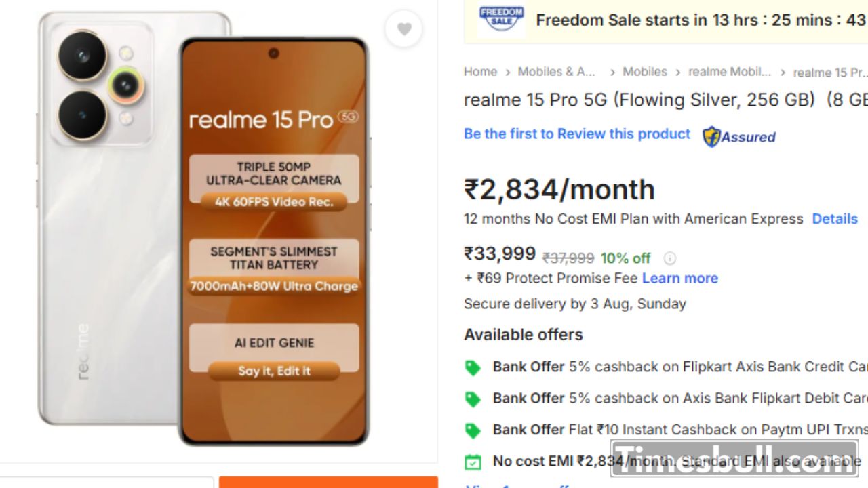868x488 pixels.
Task: Click the green tag icon beside Paytm UPI offer
Action: 473,430
